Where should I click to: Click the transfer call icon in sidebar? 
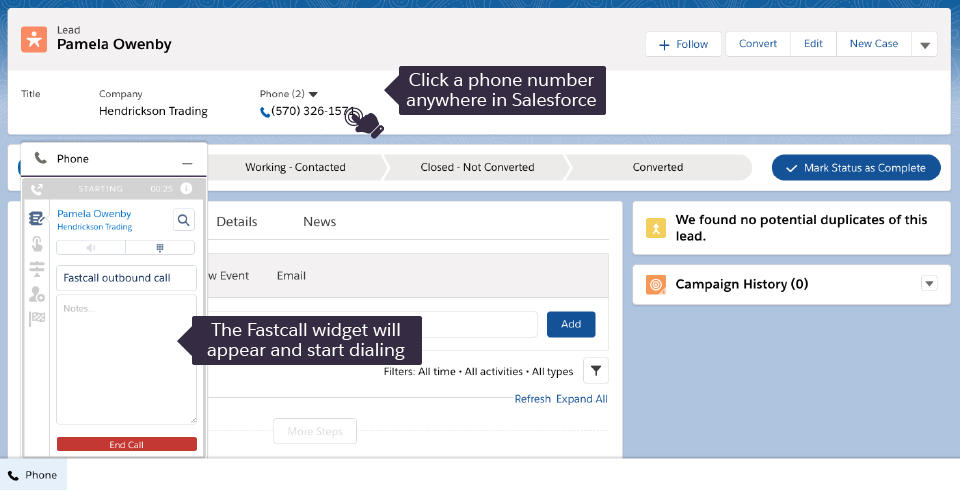[x=37, y=268]
